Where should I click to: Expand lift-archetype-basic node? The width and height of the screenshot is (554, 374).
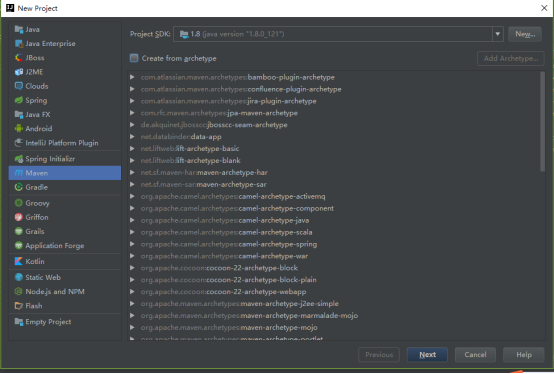[132, 149]
